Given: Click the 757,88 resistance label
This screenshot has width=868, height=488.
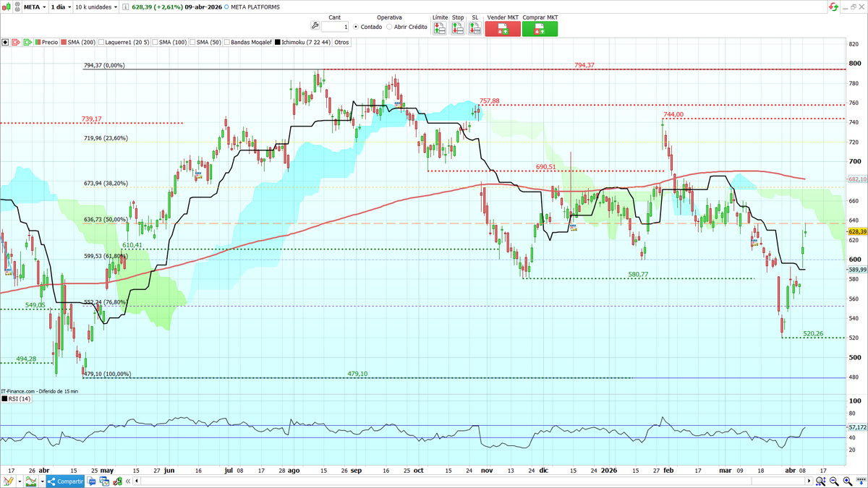Looking at the screenshot, I should (490, 100).
